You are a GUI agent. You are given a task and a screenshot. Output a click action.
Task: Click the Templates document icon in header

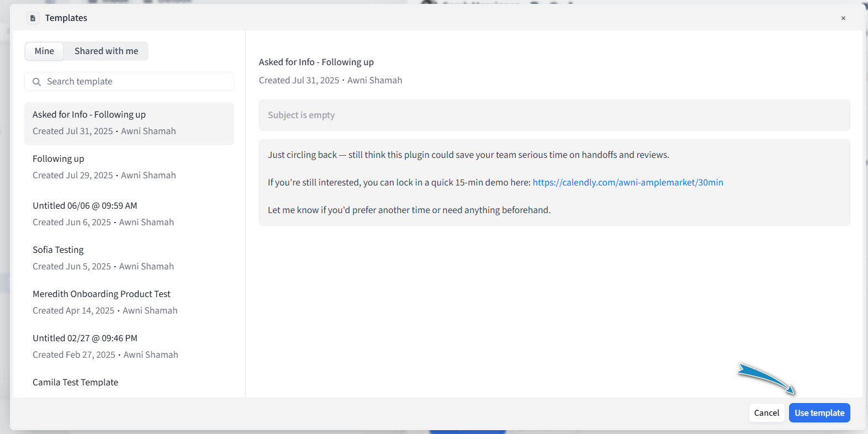click(x=33, y=18)
